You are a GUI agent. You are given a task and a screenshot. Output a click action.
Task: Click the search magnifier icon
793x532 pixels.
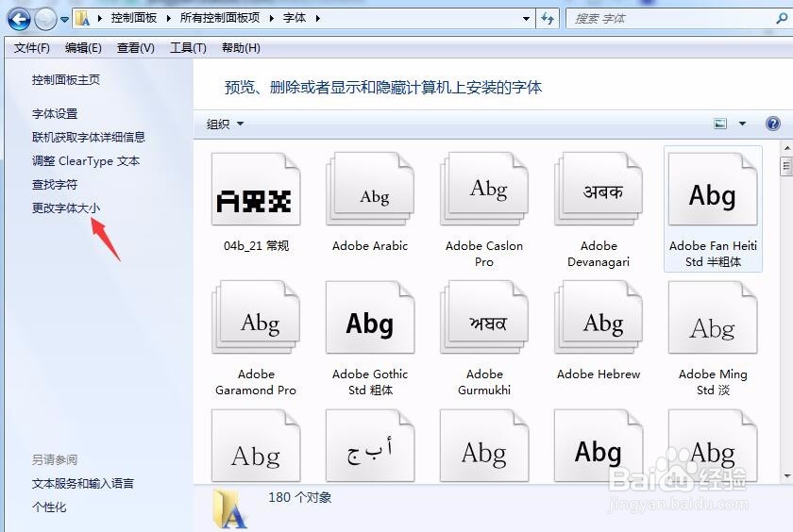click(x=782, y=19)
